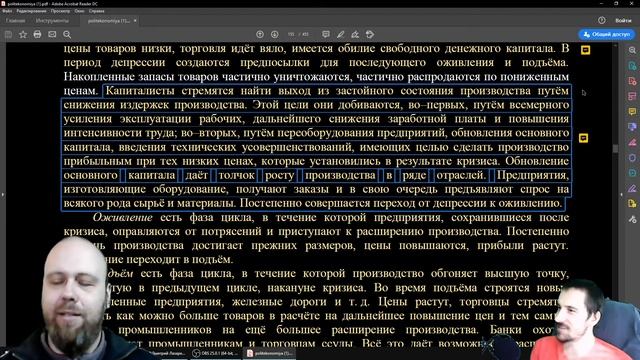Click the Общий доступ share button

click(x=607, y=35)
